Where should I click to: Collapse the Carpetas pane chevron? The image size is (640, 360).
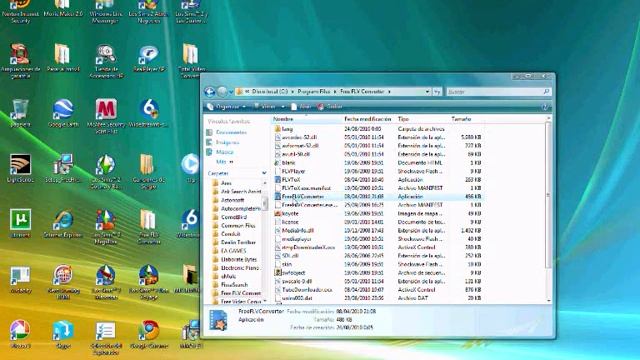coord(264,173)
